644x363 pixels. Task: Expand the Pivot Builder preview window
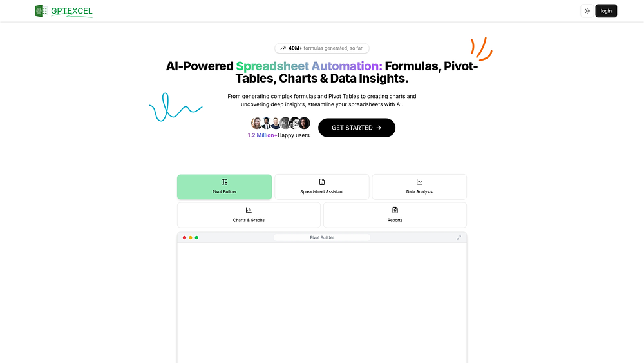(459, 238)
